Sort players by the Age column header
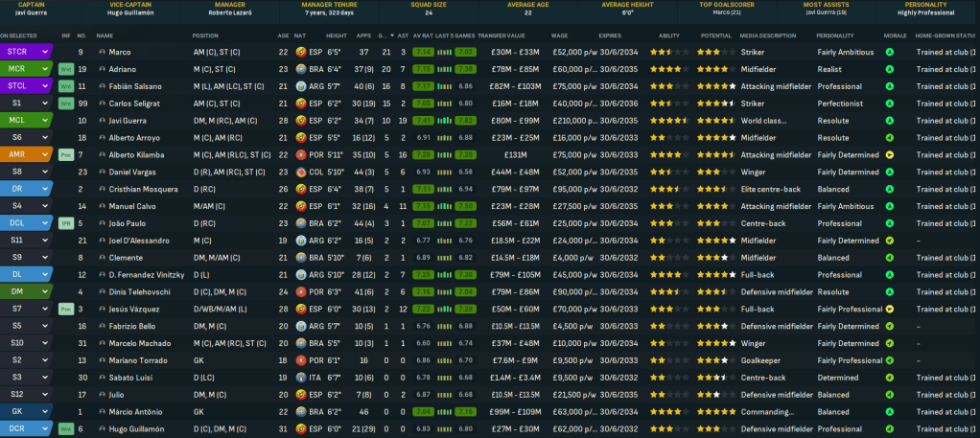The image size is (980, 438). coord(283,35)
